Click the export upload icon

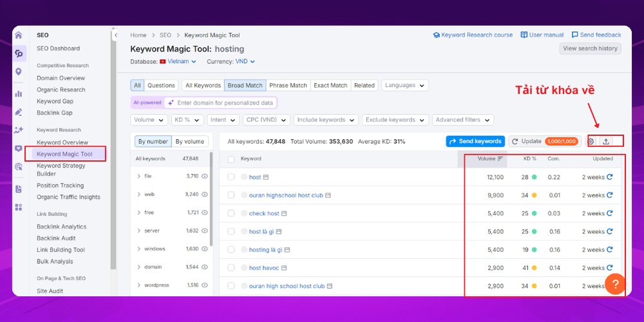pyautogui.click(x=606, y=141)
